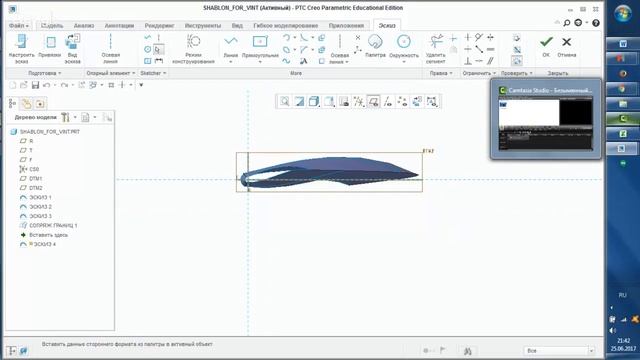Save the model via quick access toolbar
Screen dimensions: 640x360
(x=36, y=85)
